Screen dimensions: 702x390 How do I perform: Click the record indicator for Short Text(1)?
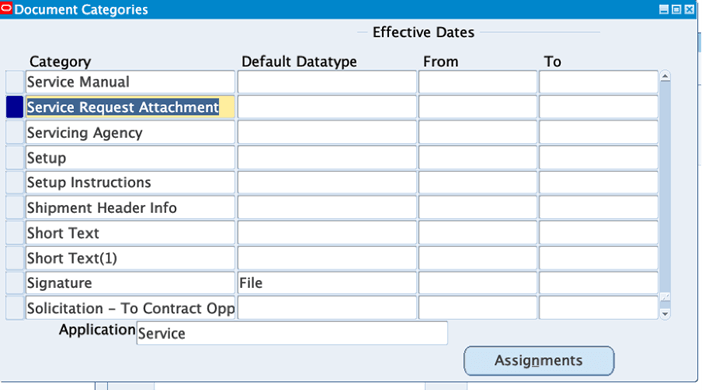(14, 258)
